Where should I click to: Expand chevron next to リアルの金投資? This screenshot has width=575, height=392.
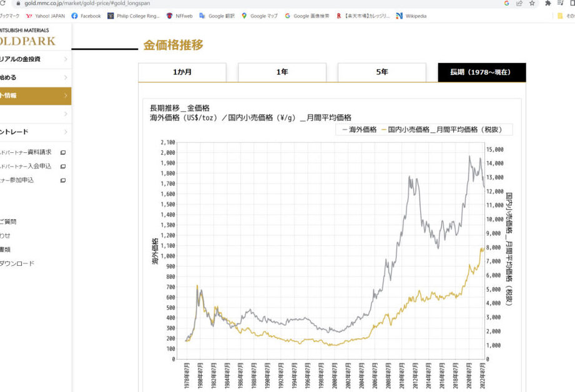point(66,59)
